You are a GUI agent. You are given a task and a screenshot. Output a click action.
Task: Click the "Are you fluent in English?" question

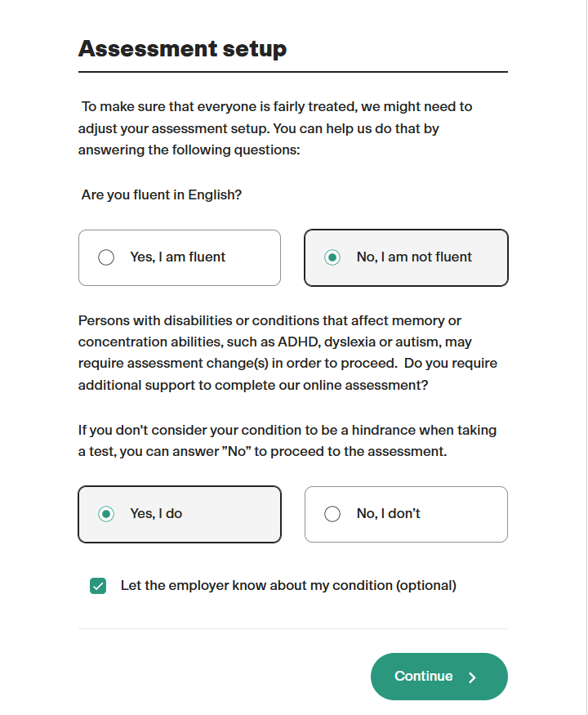tap(162, 195)
